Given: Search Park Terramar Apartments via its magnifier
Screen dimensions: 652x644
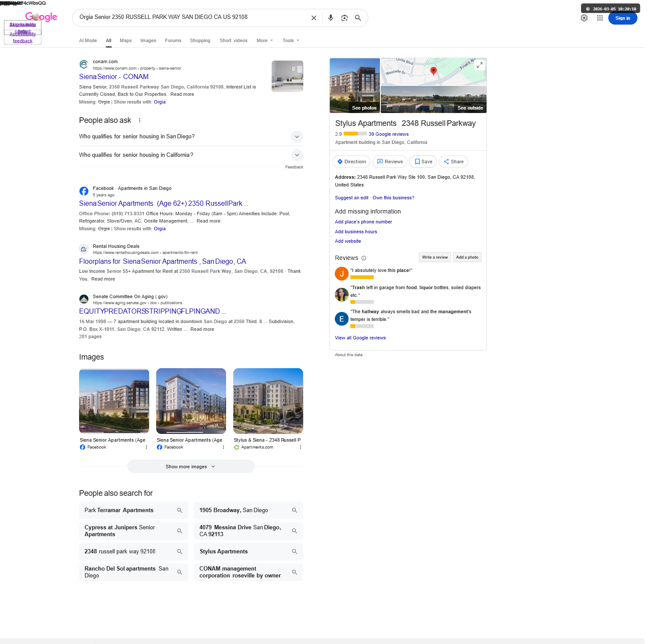Looking at the screenshot, I should [x=180, y=510].
